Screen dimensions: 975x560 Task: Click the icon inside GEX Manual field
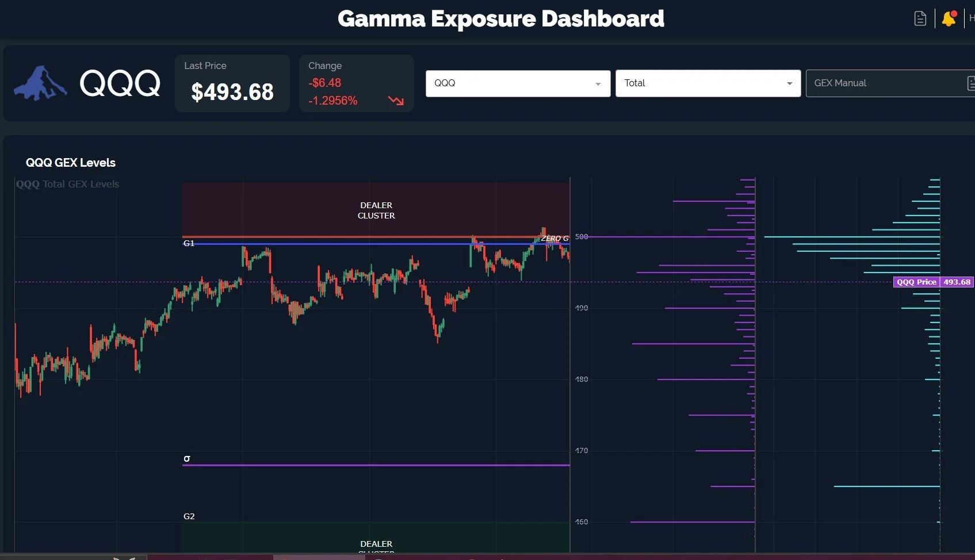pos(971,83)
